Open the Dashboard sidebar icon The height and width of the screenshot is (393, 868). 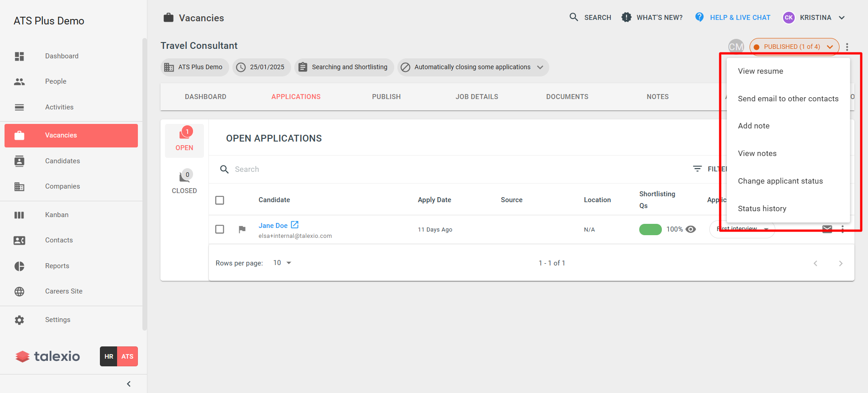click(x=19, y=56)
